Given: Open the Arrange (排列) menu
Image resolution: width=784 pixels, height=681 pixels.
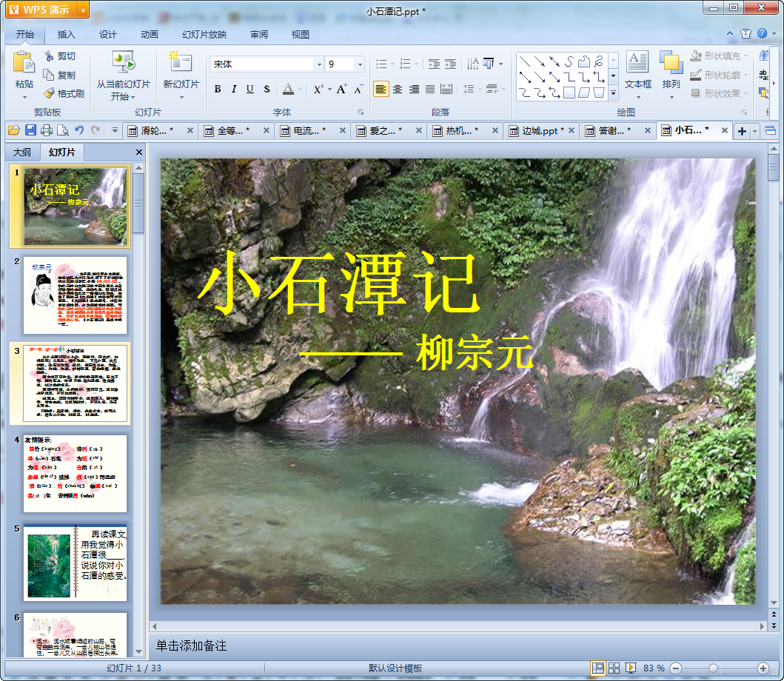Looking at the screenshot, I should 671,74.
